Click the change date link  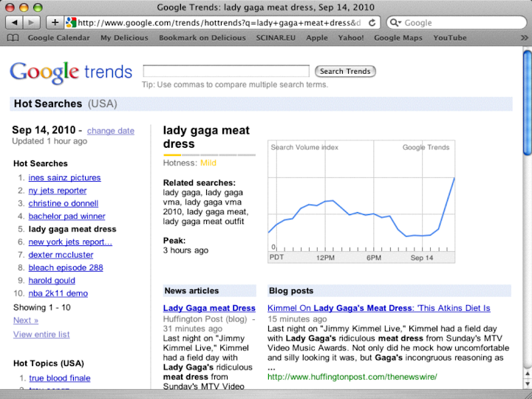tap(111, 131)
